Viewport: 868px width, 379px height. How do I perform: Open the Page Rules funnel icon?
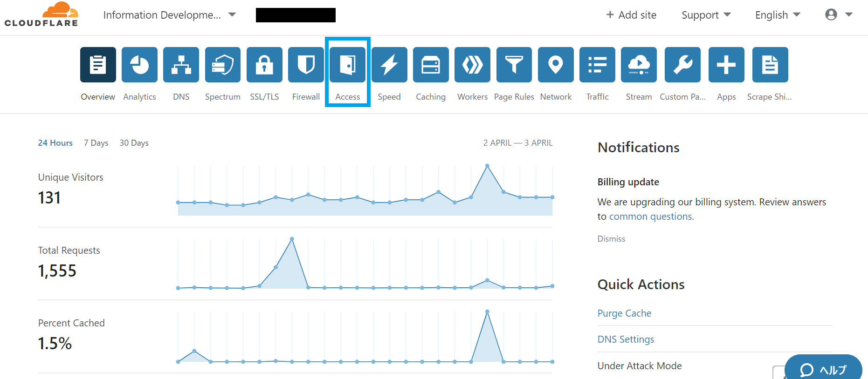pyautogui.click(x=514, y=65)
